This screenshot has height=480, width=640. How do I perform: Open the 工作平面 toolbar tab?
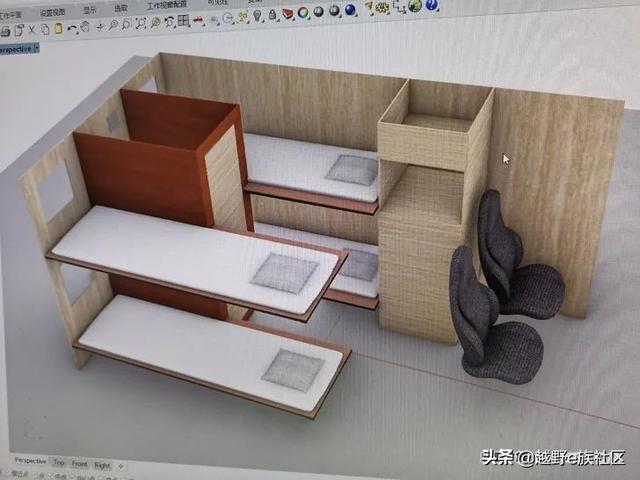10,15
